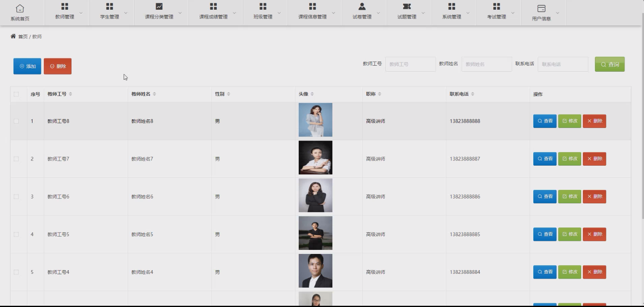Open the avatar photo of 教师姓名7
The width and height of the screenshot is (644, 307).
tap(315, 158)
